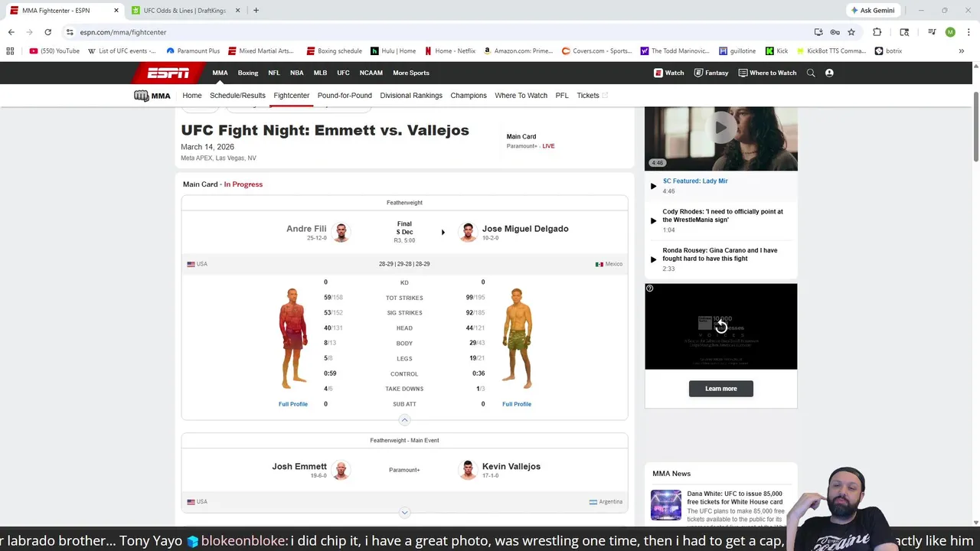Open the Hulu Home bookmark
Screen dimensions: 980x551
[x=394, y=51]
